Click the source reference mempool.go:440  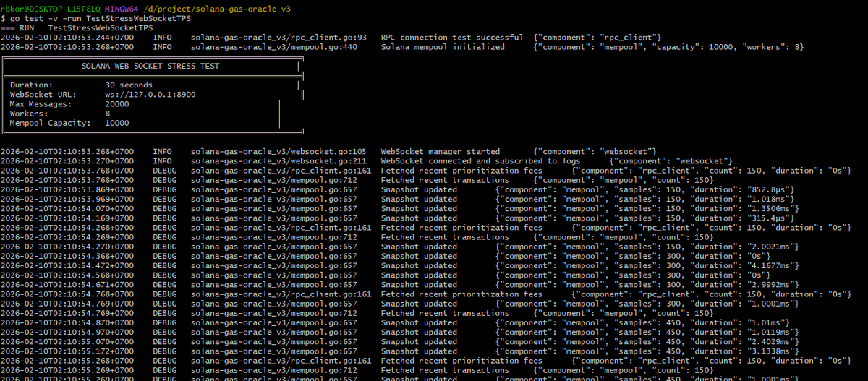tap(274, 47)
